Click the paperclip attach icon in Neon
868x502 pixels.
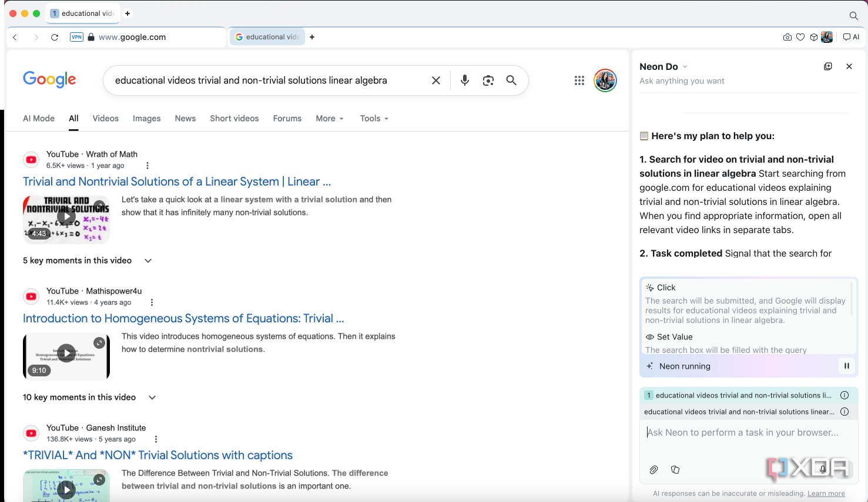click(x=653, y=470)
